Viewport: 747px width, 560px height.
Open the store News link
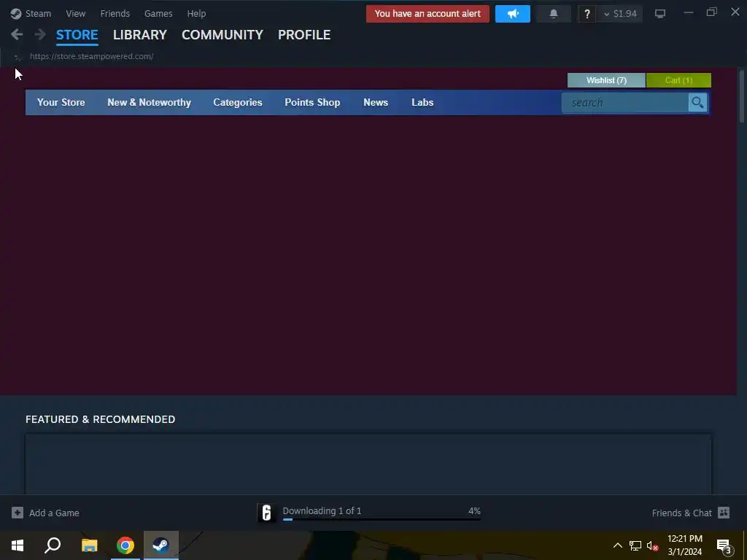point(376,102)
